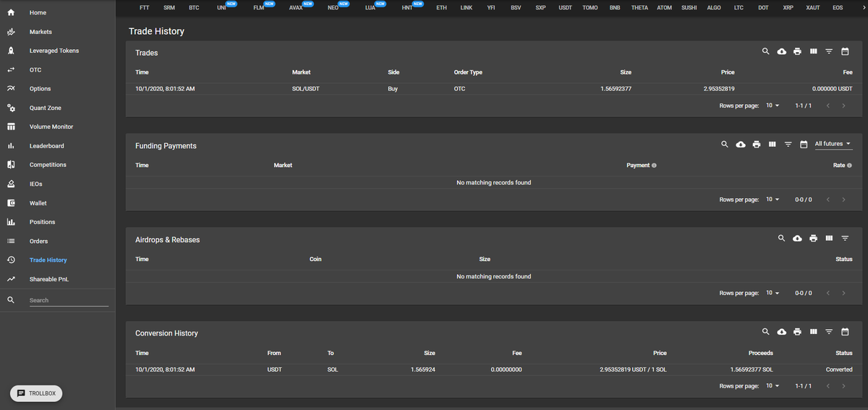Filter the Conversion History table
Image resolution: width=868 pixels, height=410 pixels.
coord(829,331)
